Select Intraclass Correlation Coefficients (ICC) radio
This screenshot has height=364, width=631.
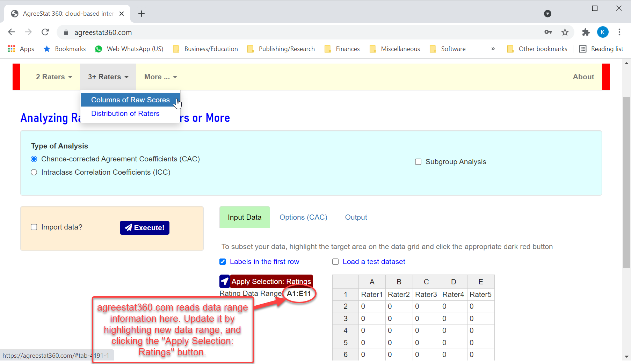pyautogui.click(x=34, y=172)
